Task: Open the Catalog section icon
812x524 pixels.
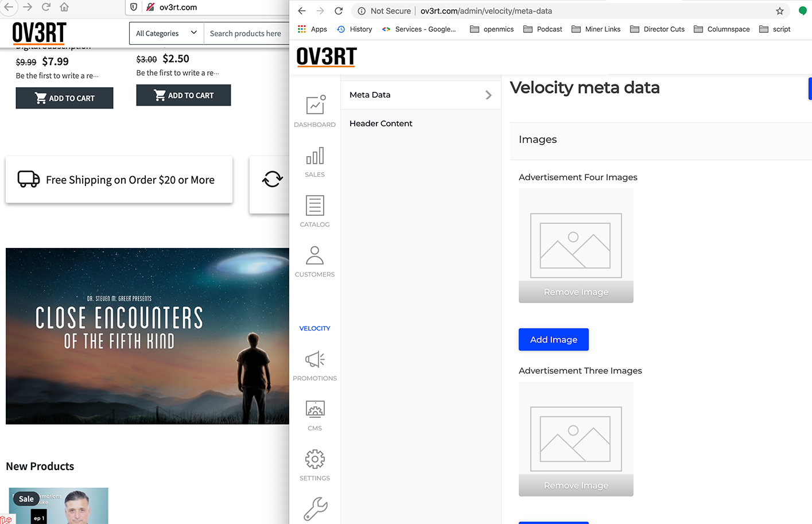Action: click(314, 205)
